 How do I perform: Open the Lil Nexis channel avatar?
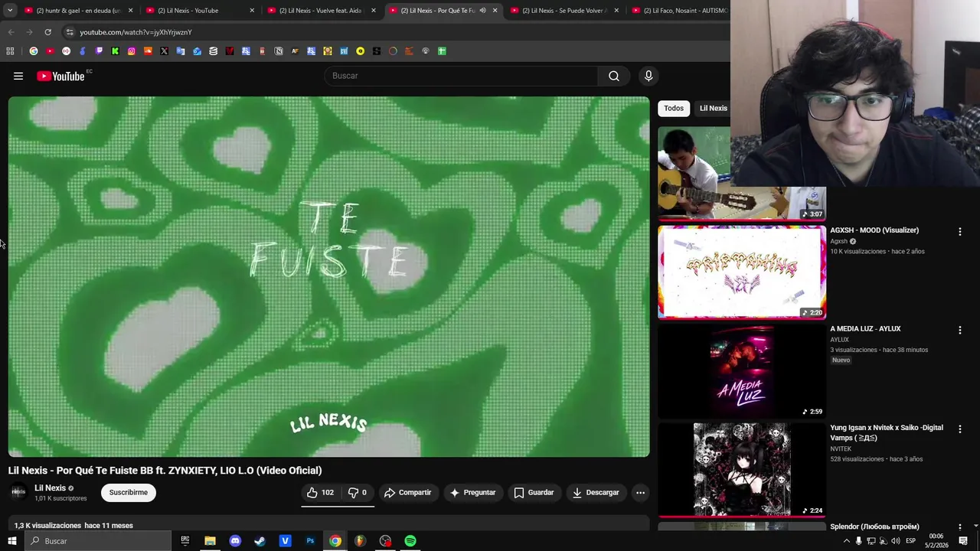pyautogui.click(x=18, y=492)
